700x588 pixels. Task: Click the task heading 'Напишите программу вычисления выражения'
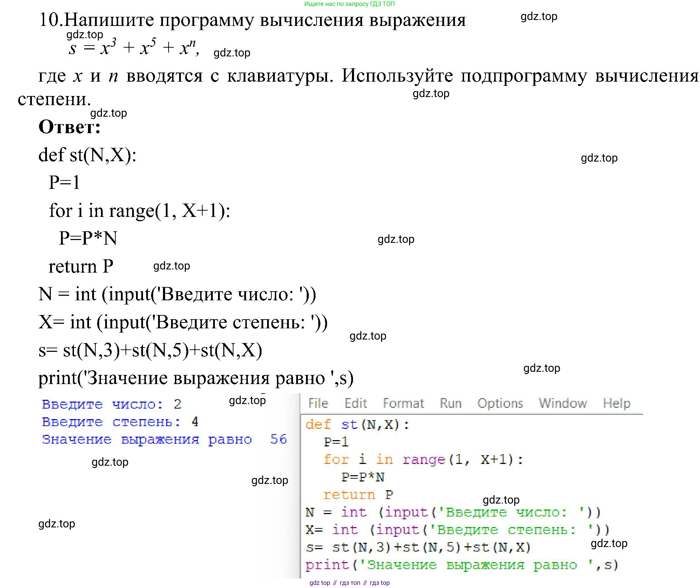[265, 20]
